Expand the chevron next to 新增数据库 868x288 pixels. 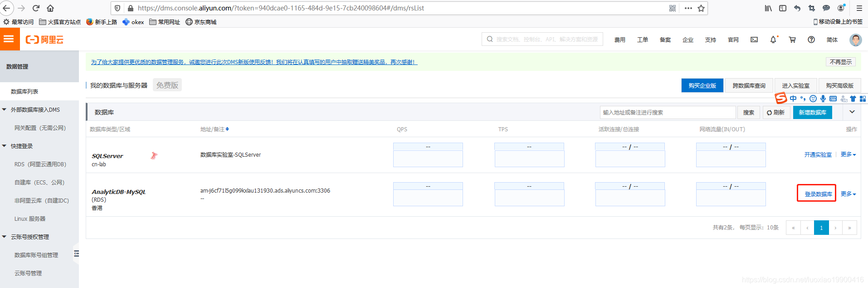[852, 112]
